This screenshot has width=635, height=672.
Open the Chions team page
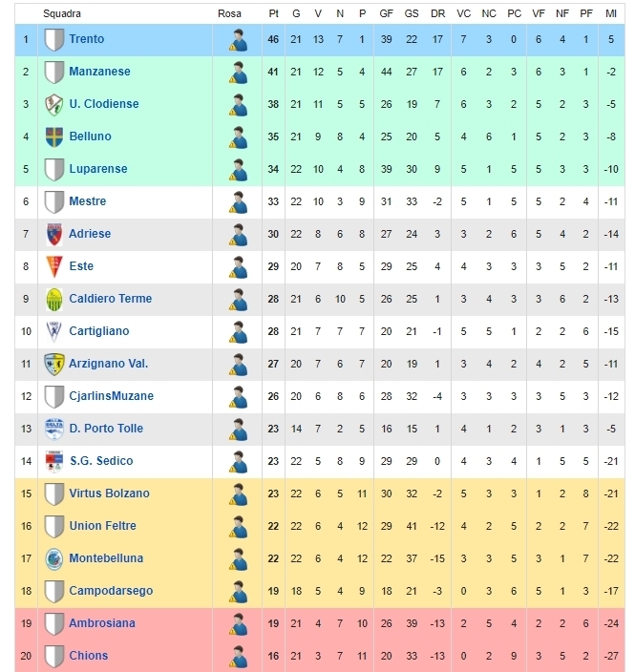[x=88, y=655]
